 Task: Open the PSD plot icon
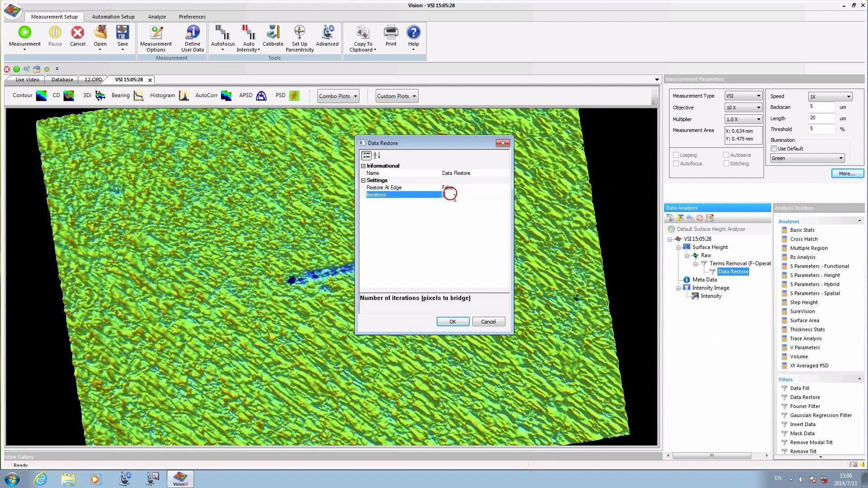pos(294,96)
